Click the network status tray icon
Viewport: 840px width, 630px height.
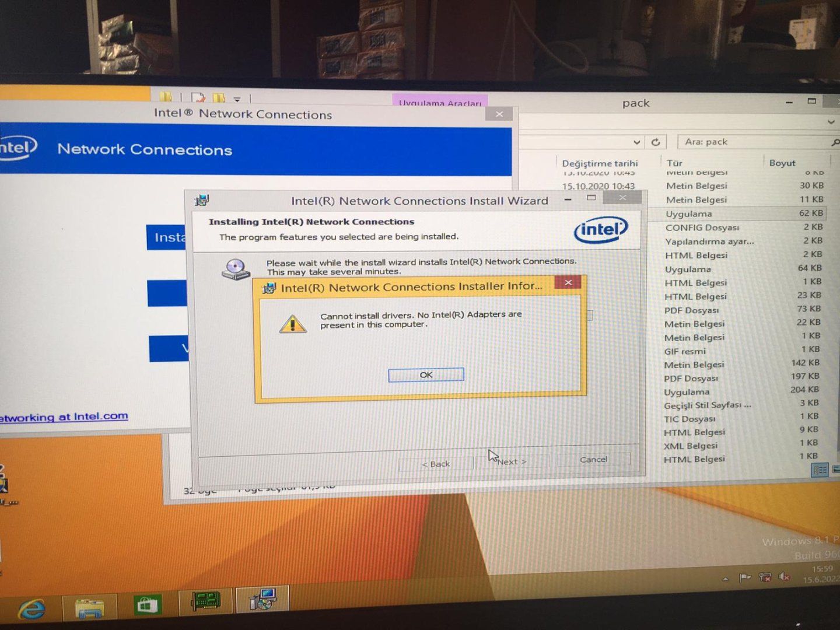(x=765, y=577)
